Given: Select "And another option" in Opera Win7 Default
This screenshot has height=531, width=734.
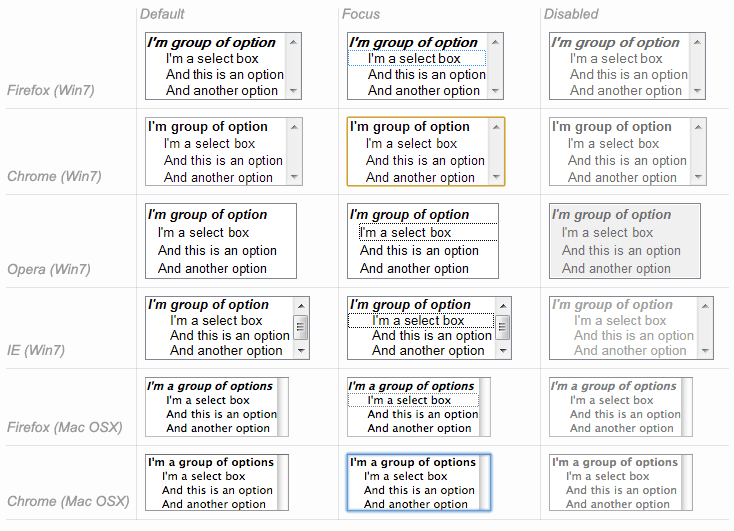Looking at the screenshot, I should pos(212,269).
